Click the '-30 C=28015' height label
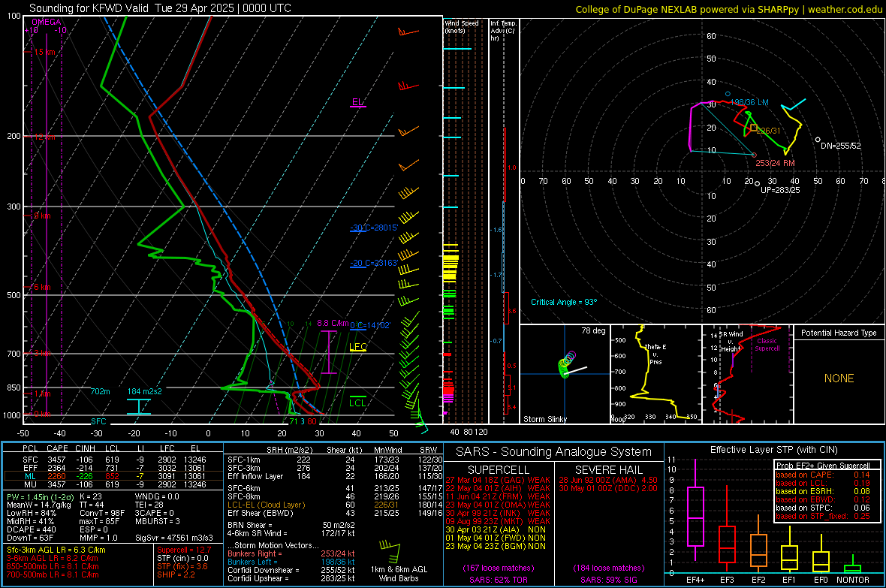 pyautogui.click(x=374, y=228)
